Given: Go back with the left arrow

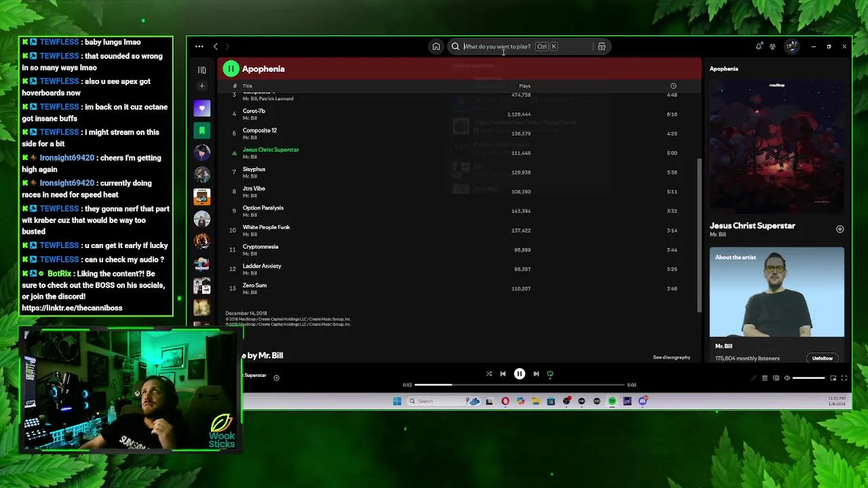Looking at the screenshot, I should [216, 47].
